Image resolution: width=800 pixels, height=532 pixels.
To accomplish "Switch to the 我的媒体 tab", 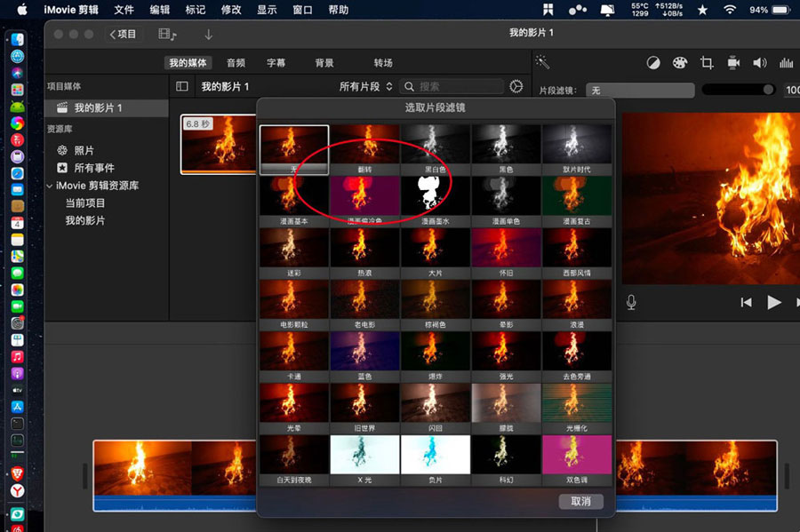I will pyautogui.click(x=188, y=63).
